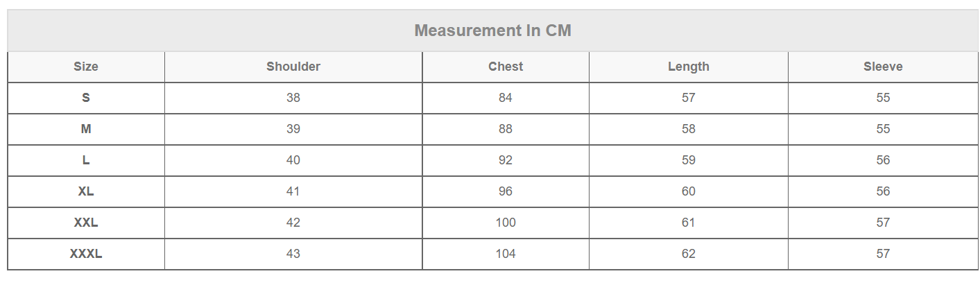
Task: Select chest value 96 for size XL
Action: point(506,191)
